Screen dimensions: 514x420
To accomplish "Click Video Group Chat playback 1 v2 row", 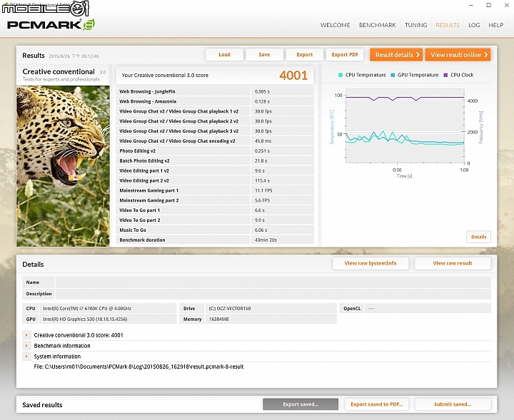I will click(x=215, y=111).
